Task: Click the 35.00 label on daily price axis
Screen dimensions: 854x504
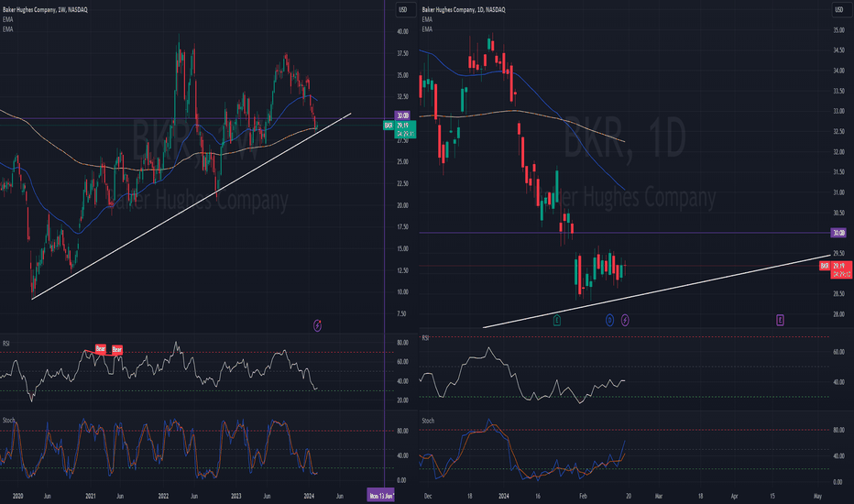Action: pyautogui.click(x=838, y=30)
